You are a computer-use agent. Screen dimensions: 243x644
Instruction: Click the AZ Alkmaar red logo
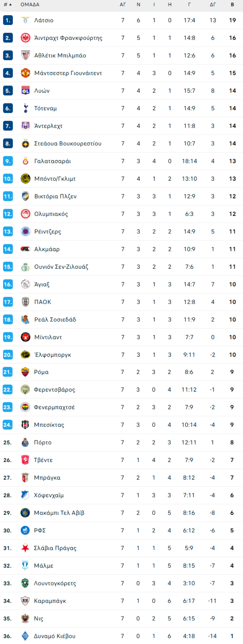click(25, 249)
